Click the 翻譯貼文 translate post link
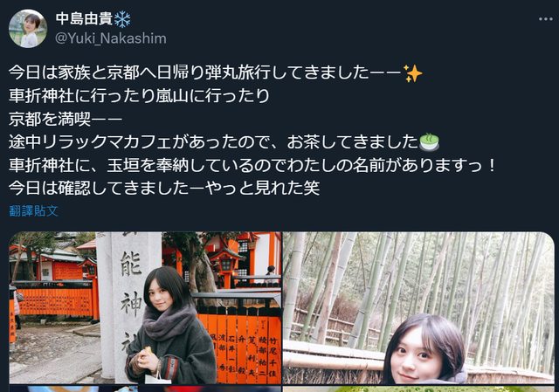This screenshot has width=559, height=392. 33,210
